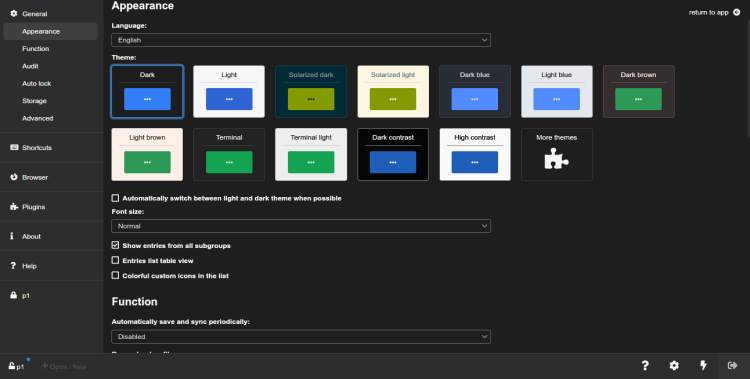Image resolution: width=750 pixels, height=379 pixels.
Task: Open settings via footer gear icon
Action: tap(674, 366)
